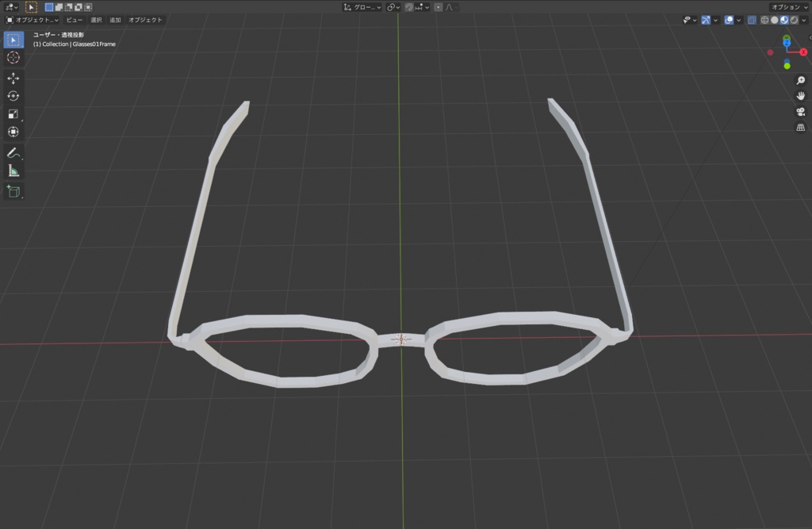Open the 追加 menu

pyautogui.click(x=114, y=20)
